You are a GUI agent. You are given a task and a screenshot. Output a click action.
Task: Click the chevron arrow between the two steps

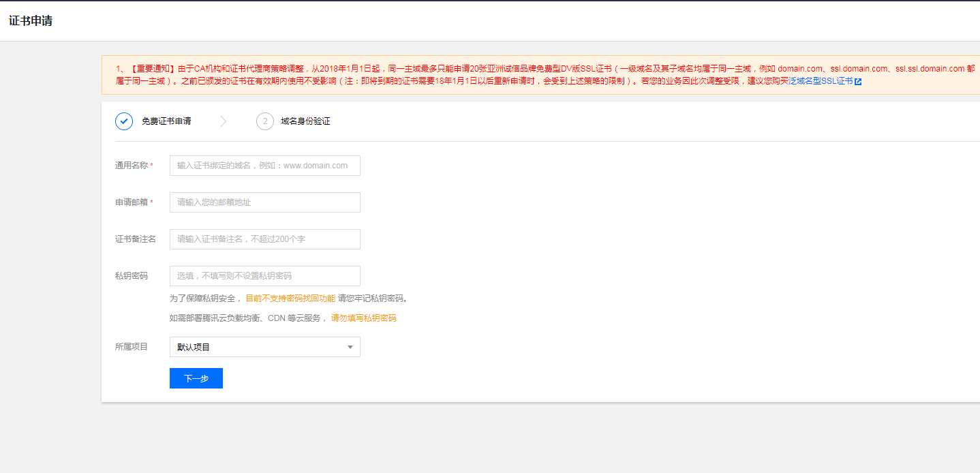[224, 121]
